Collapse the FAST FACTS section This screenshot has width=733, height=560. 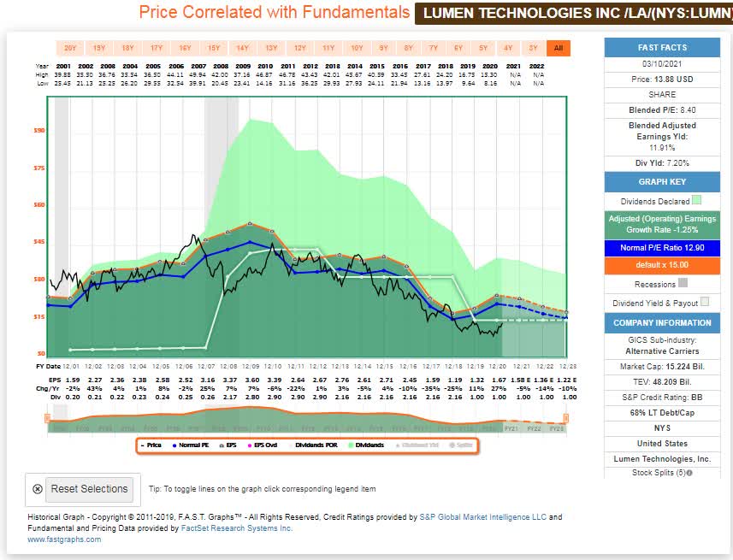click(661, 47)
